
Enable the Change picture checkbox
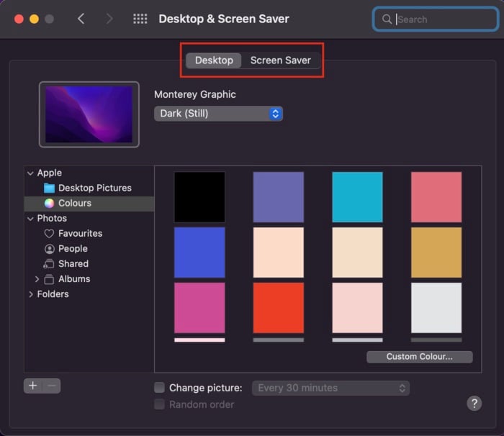pyautogui.click(x=159, y=388)
